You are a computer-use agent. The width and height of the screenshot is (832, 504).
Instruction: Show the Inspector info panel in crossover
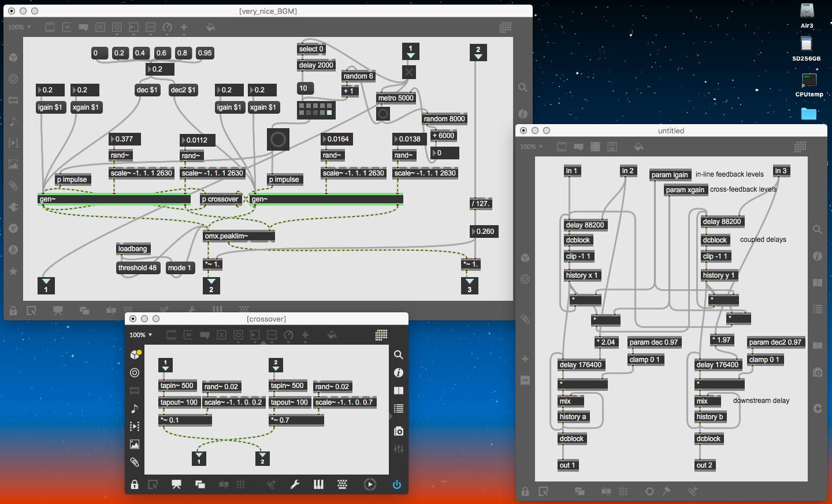(x=398, y=373)
